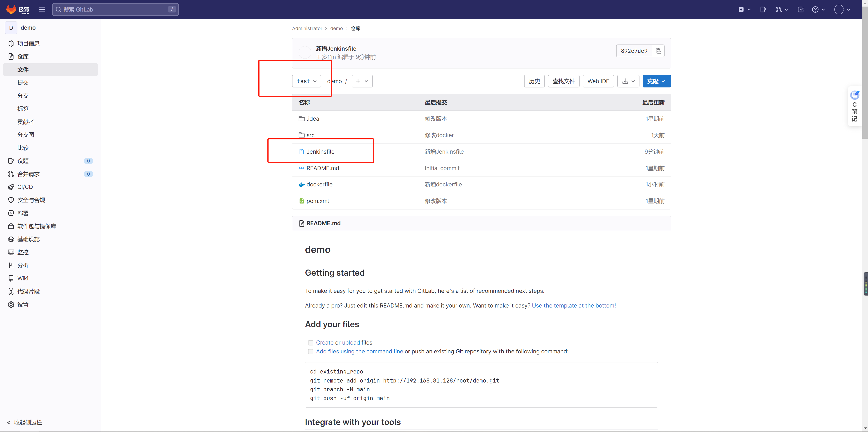
Task: Open the demo project avatar in sidebar
Action: (11, 28)
